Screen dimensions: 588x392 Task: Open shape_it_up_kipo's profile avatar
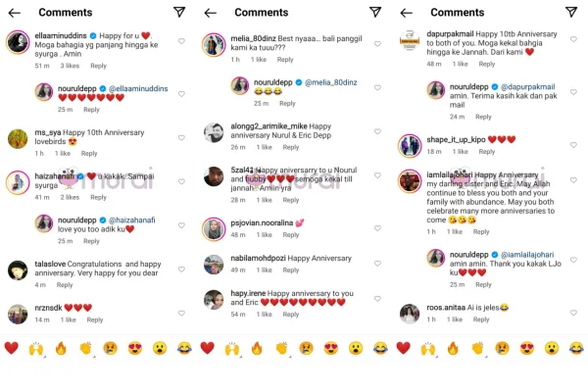[410, 146]
